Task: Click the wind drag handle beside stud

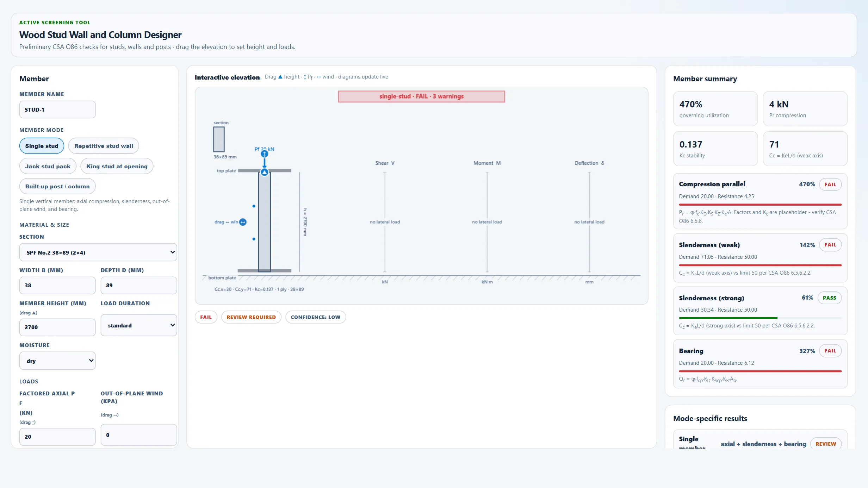Action: 243,222
